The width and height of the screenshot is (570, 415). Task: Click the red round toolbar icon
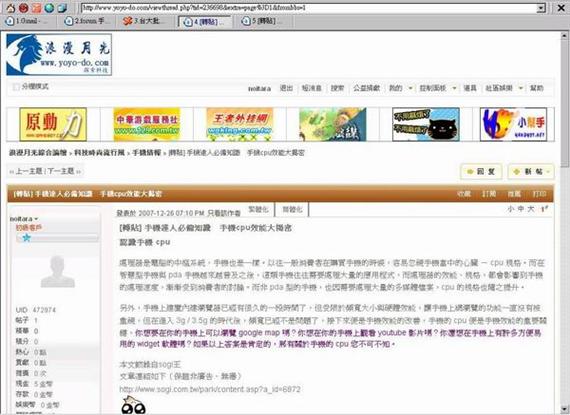[24, 7]
